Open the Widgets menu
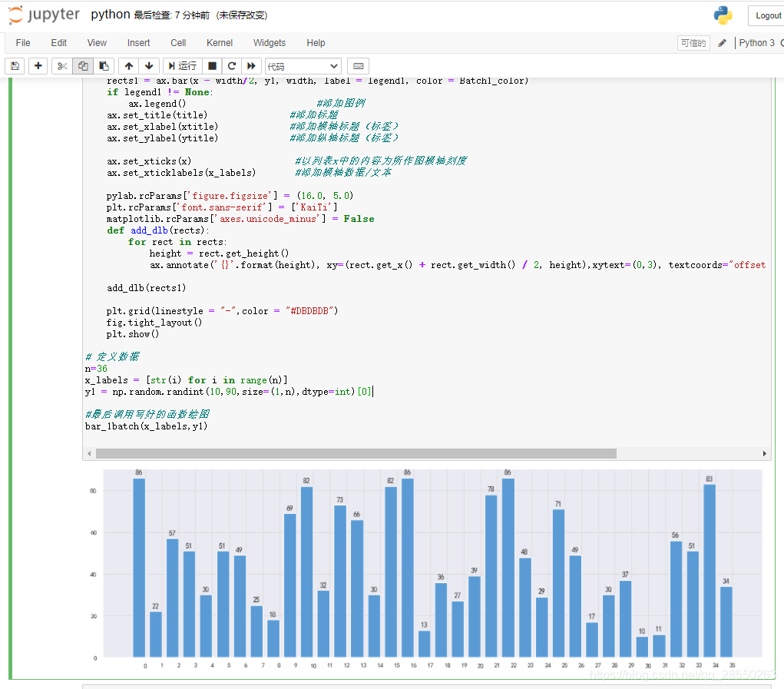The width and height of the screenshot is (784, 689). (269, 43)
